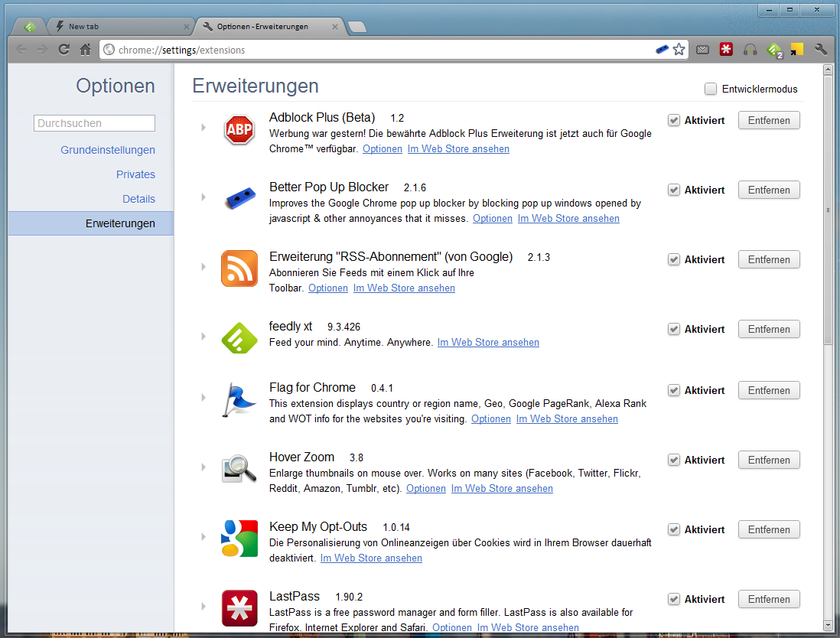Click the LastPass red icon in list
This screenshot has width=840, height=638.
239,608
